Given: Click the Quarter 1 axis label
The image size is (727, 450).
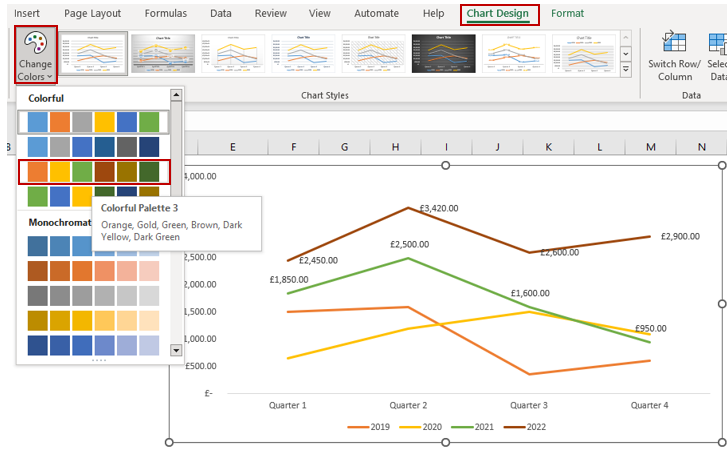Looking at the screenshot, I should click(287, 405).
